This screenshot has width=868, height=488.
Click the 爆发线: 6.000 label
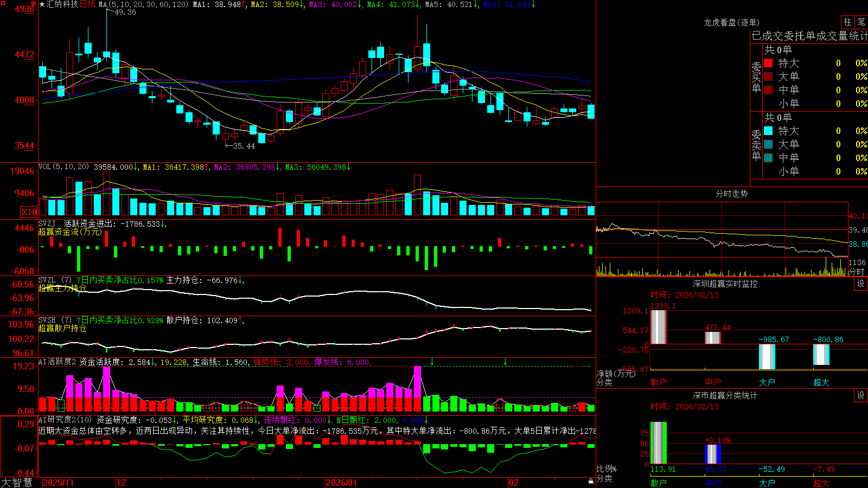pyautogui.click(x=343, y=362)
